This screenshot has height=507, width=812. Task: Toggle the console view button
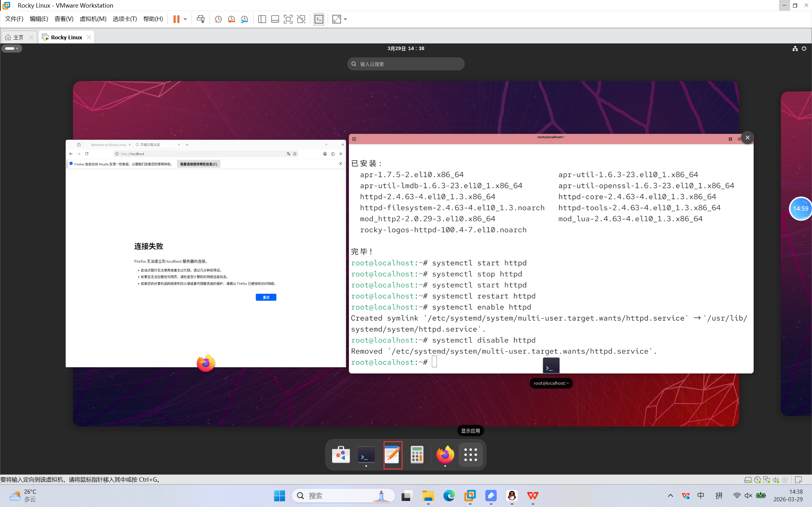point(319,19)
